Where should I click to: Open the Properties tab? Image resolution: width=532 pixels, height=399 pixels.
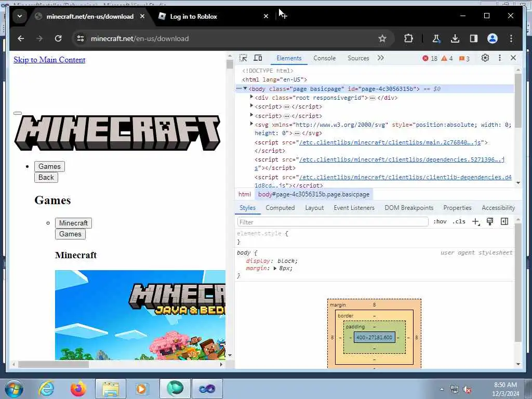pos(457,208)
